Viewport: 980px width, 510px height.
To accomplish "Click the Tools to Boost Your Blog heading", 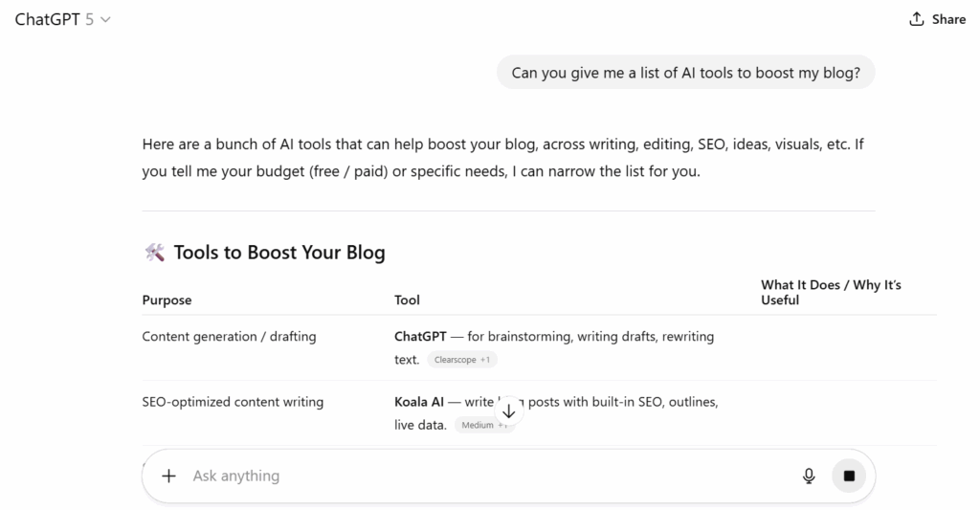I will coord(278,253).
